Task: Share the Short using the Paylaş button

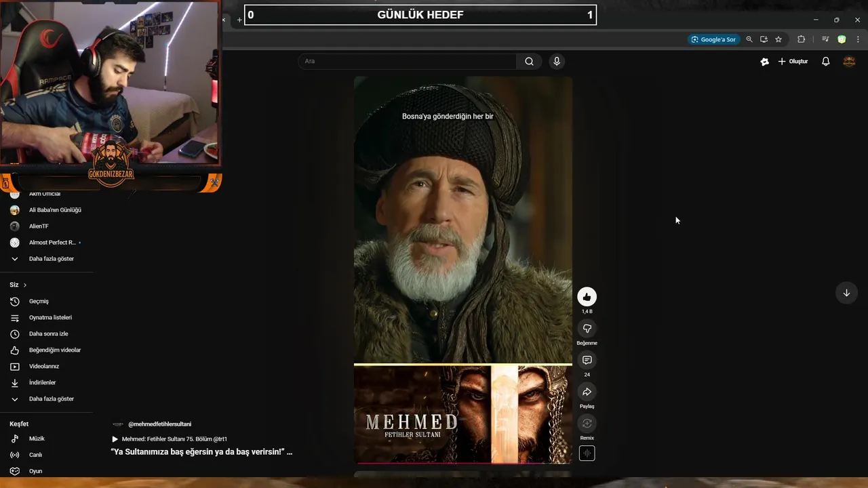Action: 587,392
